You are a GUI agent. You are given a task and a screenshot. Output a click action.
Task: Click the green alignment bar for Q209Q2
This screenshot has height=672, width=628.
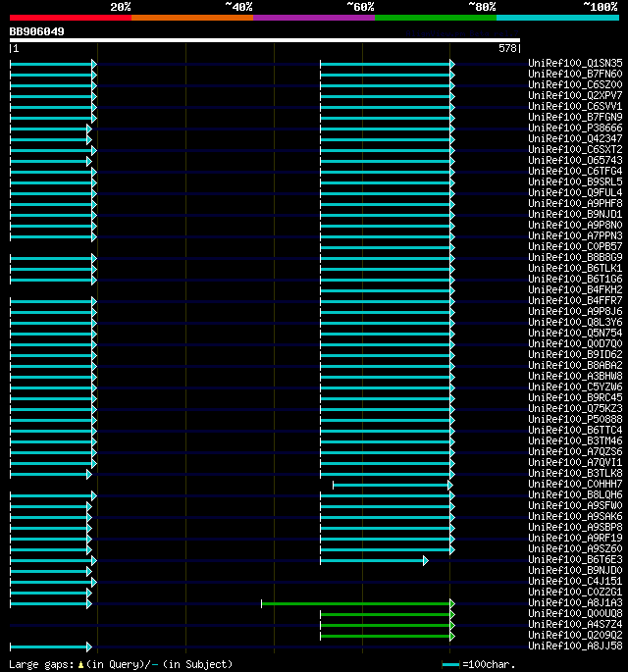point(388,636)
